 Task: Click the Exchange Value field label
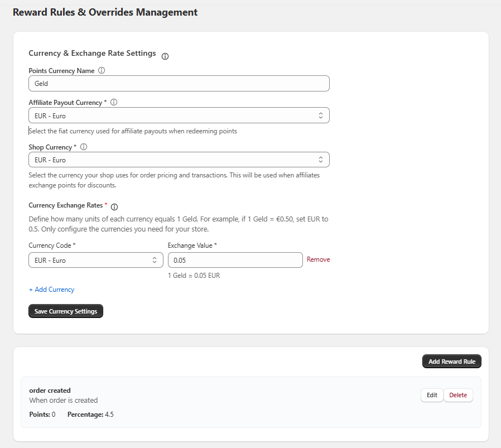[192, 245]
